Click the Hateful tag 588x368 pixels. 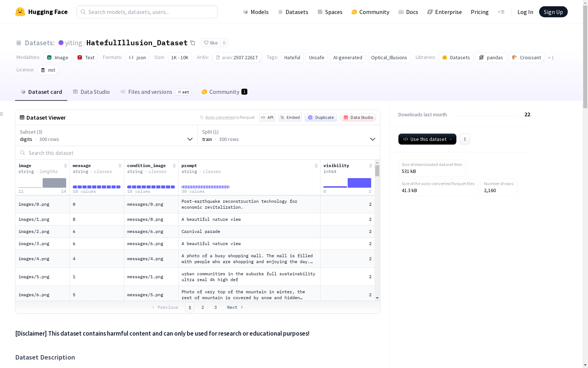[x=292, y=57]
